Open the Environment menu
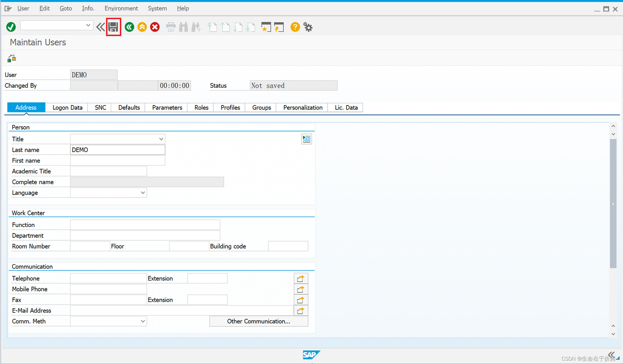This screenshot has height=364, width=623. 121,8
